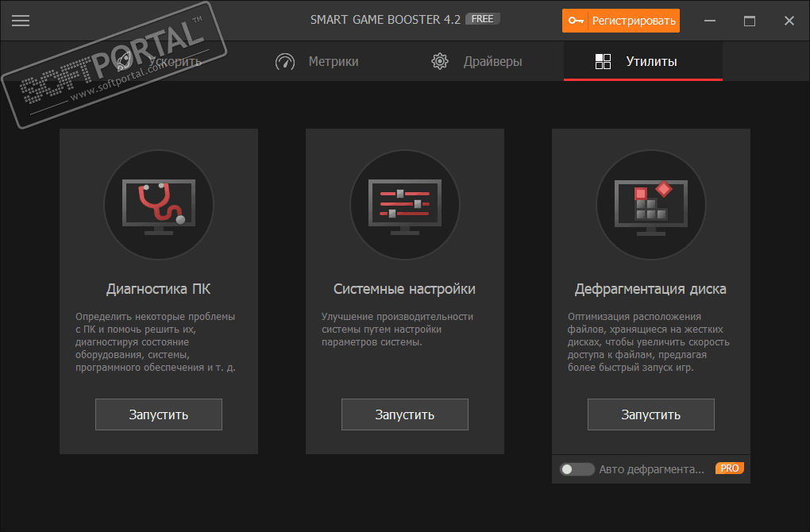
Task: Launch Системные настройки with Запустить
Action: (x=405, y=414)
